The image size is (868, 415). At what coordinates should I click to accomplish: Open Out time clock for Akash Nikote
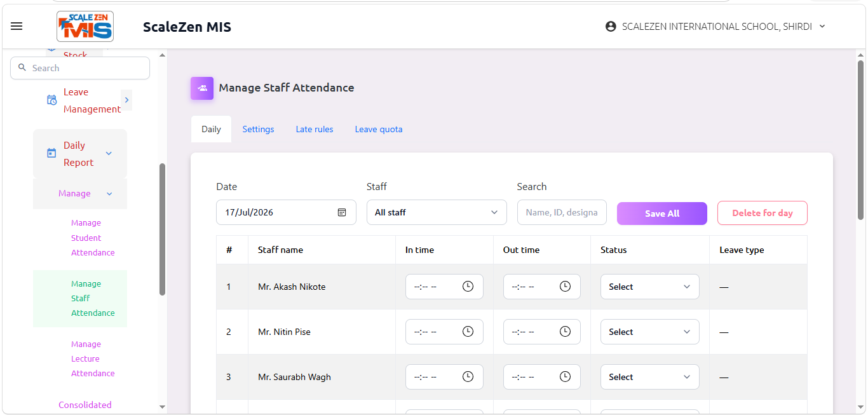pos(565,287)
